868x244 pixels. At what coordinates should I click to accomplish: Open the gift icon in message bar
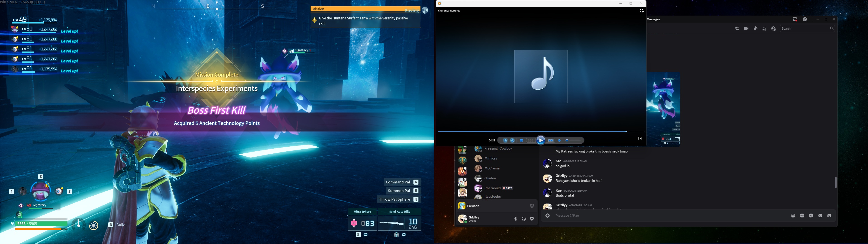click(x=793, y=216)
